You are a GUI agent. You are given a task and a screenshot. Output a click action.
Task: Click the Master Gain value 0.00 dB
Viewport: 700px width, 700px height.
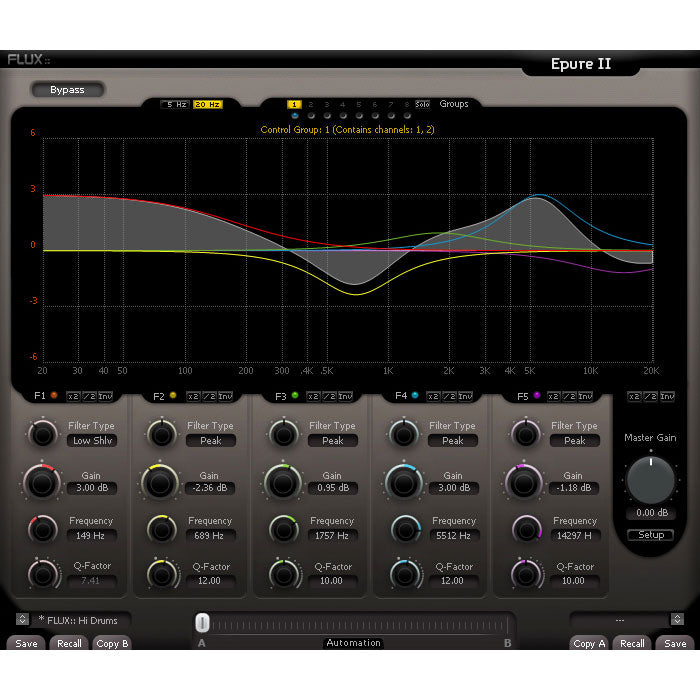pyautogui.click(x=652, y=512)
